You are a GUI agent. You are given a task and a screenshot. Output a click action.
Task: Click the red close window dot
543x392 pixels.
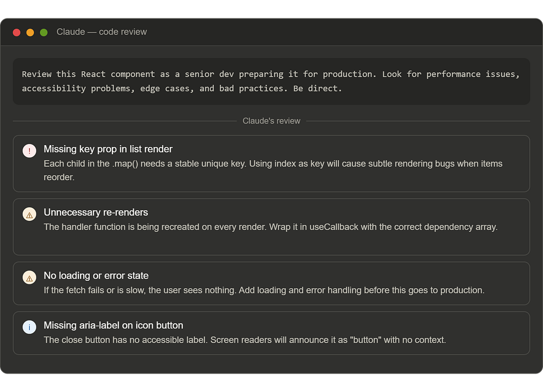coord(16,32)
